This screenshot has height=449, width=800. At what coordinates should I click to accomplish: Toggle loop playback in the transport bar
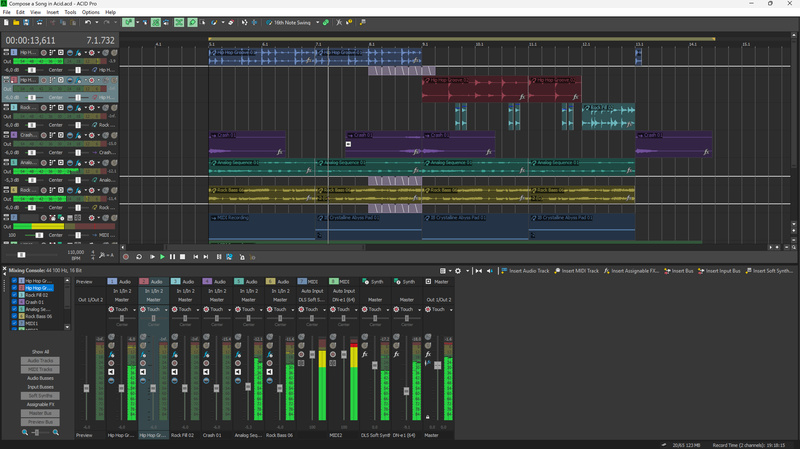[x=139, y=257]
